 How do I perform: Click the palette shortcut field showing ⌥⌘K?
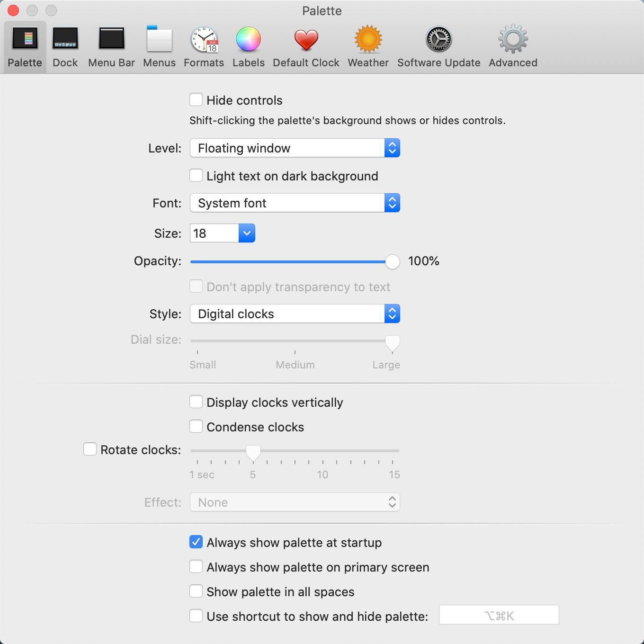click(499, 615)
